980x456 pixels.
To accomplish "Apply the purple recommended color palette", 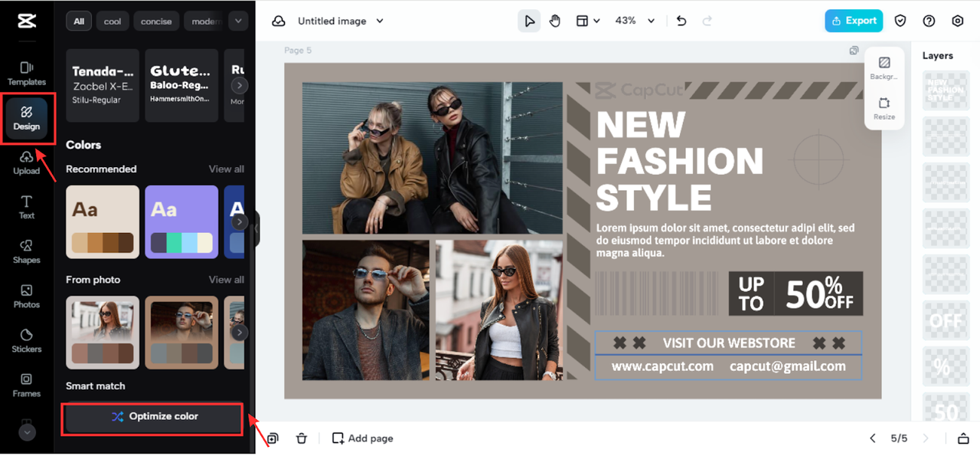I will 182,221.
